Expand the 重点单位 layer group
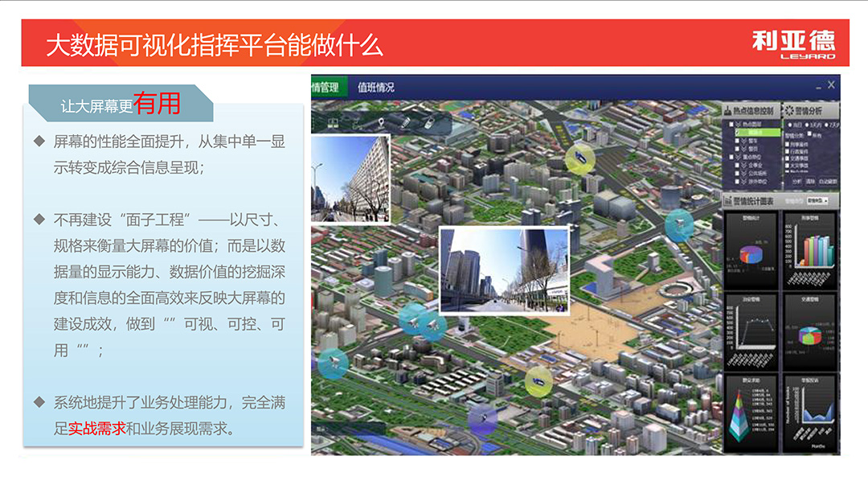This screenshot has width=868, height=489. 738,156
